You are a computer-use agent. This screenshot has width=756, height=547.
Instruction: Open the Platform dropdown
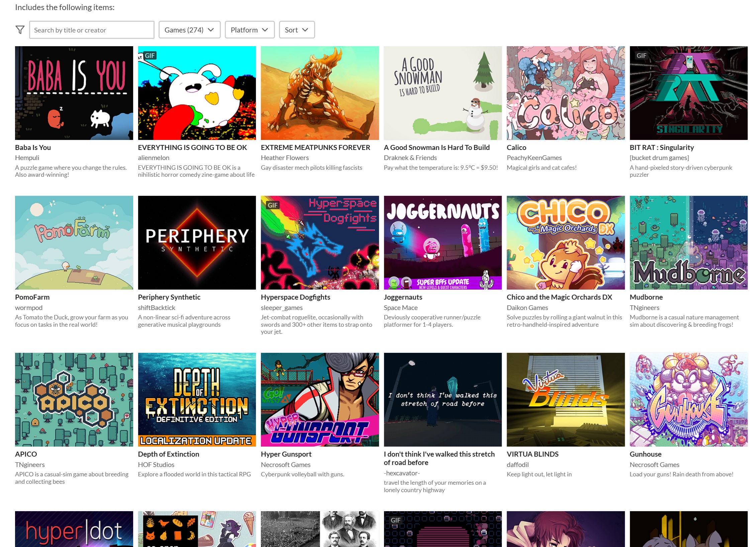point(250,29)
